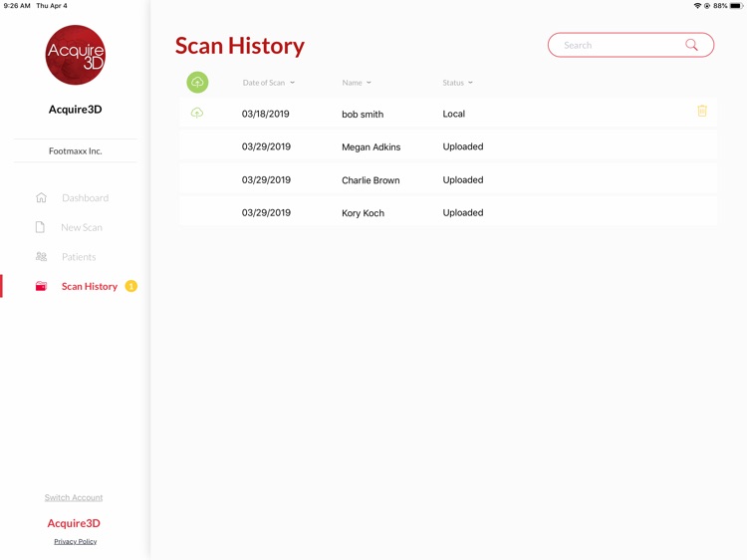Click Uploaded status for Megan Adkins
The height and width of the screenshot is (560, 747).
463,146
